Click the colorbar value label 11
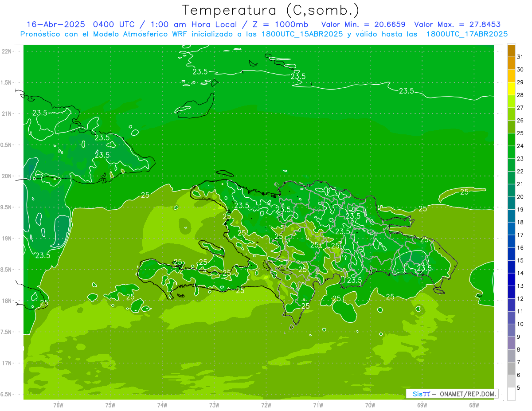Viewport: 532px width, 411px height. pos(520,312)
